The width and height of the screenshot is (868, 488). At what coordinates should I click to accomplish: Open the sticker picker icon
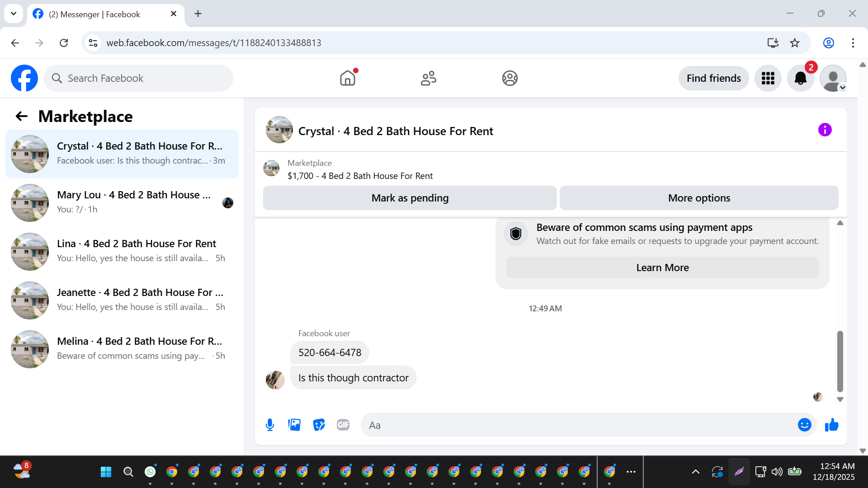[319, 425]
